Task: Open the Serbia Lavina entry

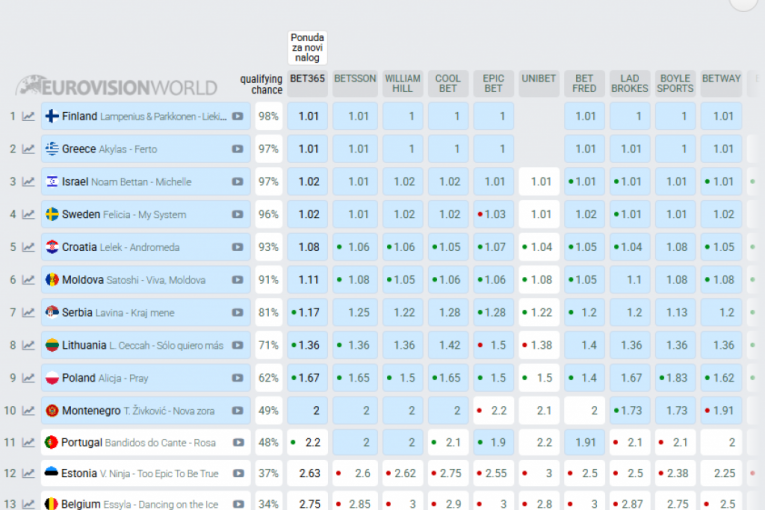Action: coord(145,312)
